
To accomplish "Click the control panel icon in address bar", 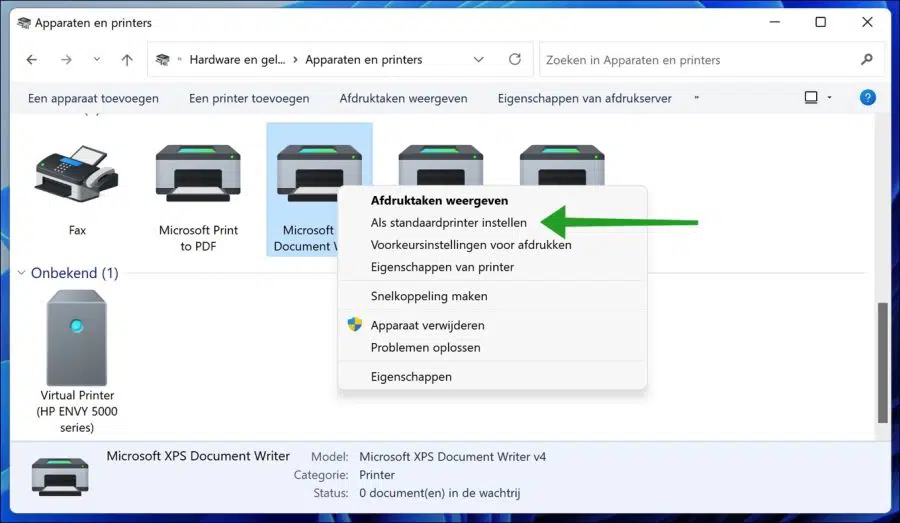I will click(x=163, y=60).
